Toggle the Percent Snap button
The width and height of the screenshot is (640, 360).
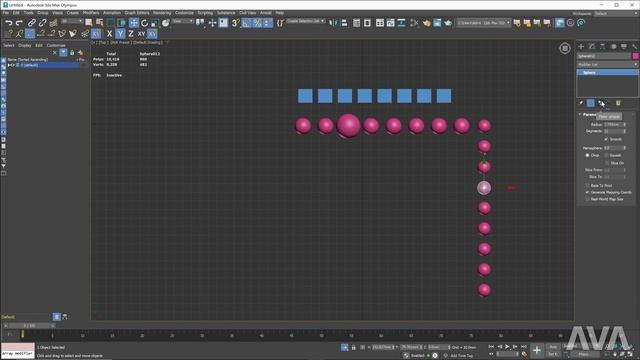(x=257, y=23)
